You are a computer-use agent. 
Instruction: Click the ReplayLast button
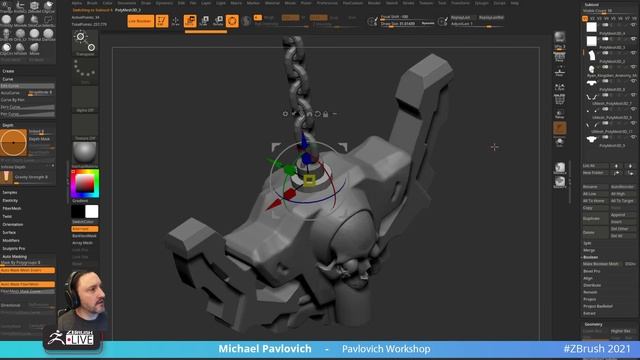(x=462, y=18)
